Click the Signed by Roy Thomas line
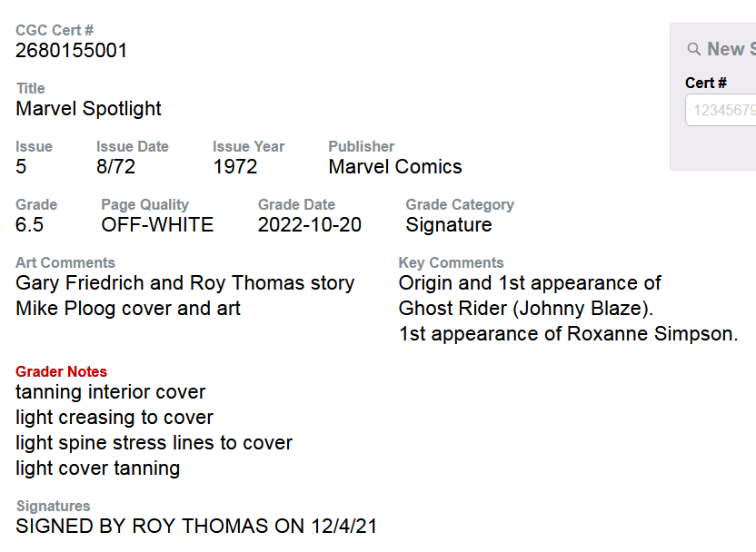The height and width of the screenshot is (552, 756). (196, 526)
